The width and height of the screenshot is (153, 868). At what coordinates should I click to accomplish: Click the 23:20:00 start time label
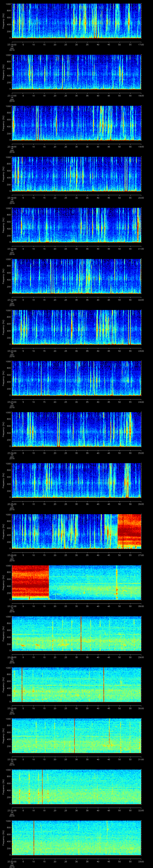tap(12, 249)
